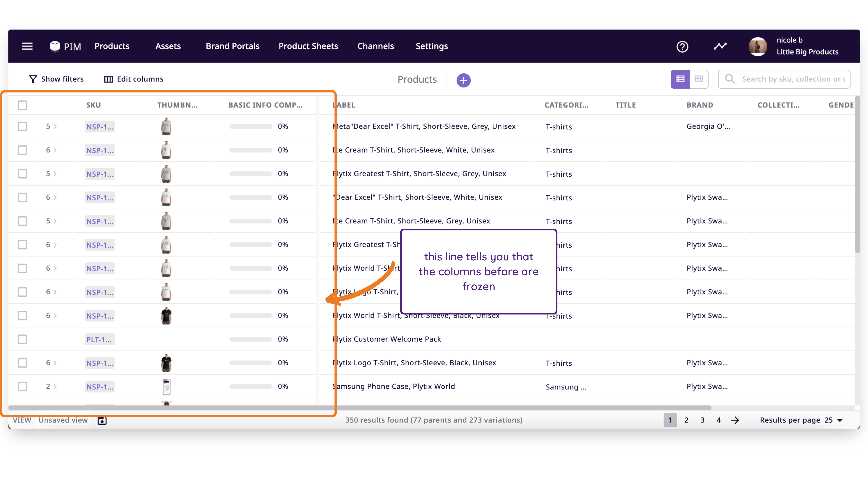Screen dimensions: 868x488
Task: Click completeness bar of Welcome Pack row
Action: pyautogui.click(x=251, y=339)
